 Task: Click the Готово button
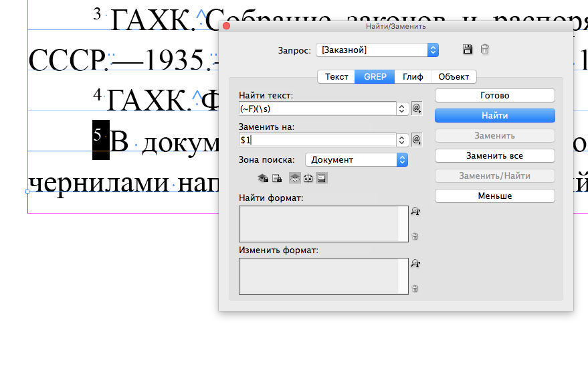(x=494, y=95)
